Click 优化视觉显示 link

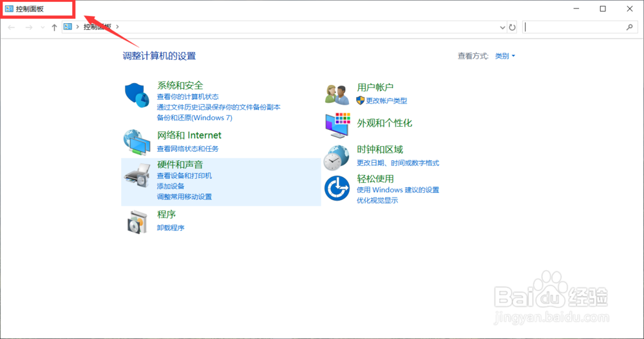(377, 201)
